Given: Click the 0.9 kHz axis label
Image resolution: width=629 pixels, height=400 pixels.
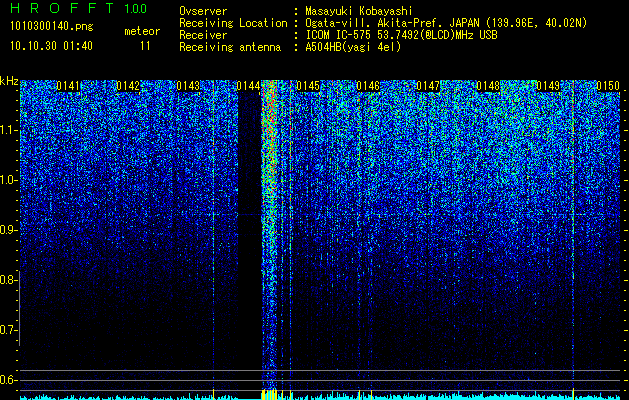Looking at the screenshot, I should 7,230.
